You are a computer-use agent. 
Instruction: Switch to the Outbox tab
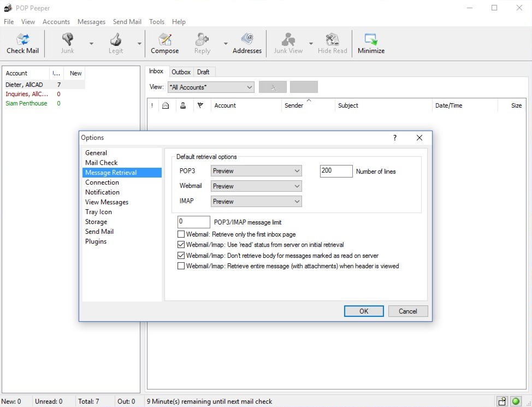(181, 72)
